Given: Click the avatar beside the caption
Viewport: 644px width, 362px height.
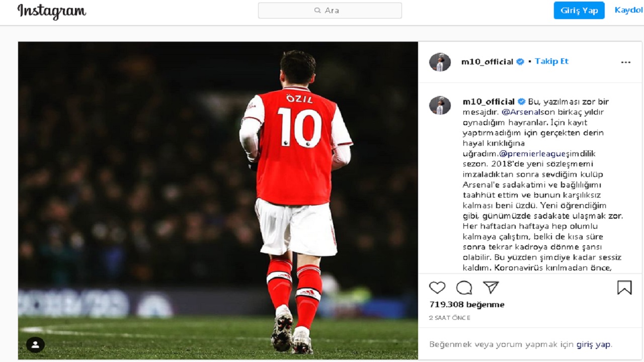Looking at the screenshot, I should pos(439,106).
